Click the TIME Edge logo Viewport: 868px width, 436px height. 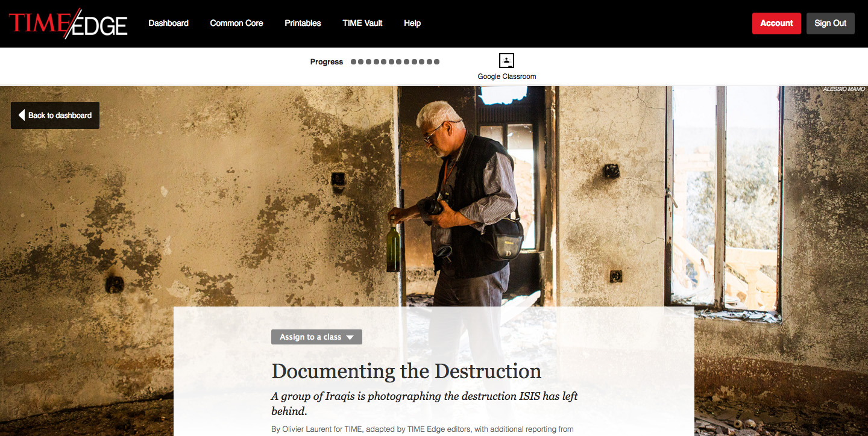click(x=68, y=23)
